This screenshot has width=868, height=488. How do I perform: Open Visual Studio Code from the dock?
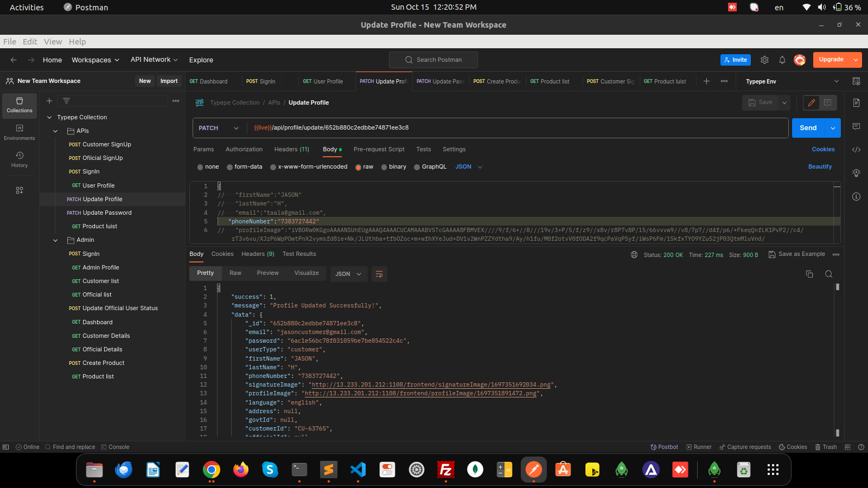[358, 470]
